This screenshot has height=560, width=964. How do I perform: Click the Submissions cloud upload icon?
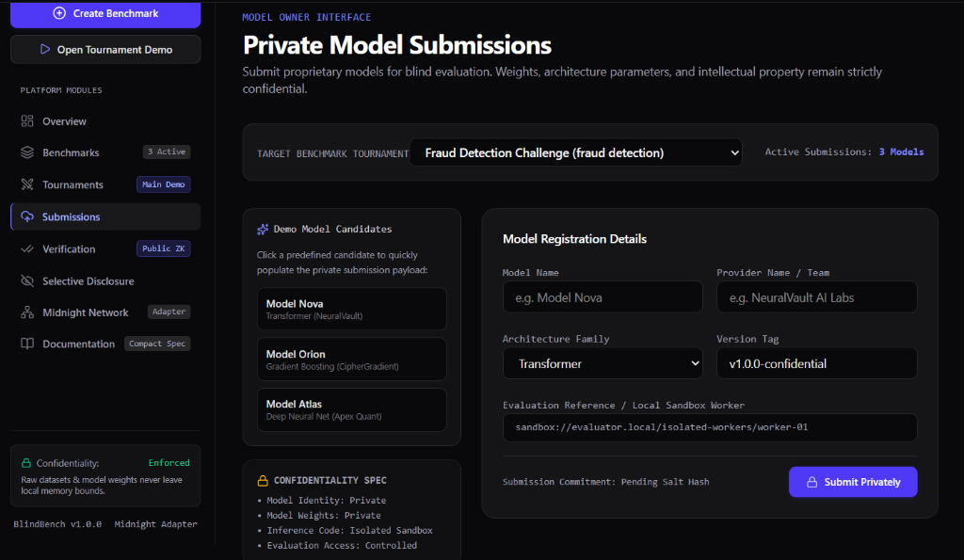coord(27,216)
